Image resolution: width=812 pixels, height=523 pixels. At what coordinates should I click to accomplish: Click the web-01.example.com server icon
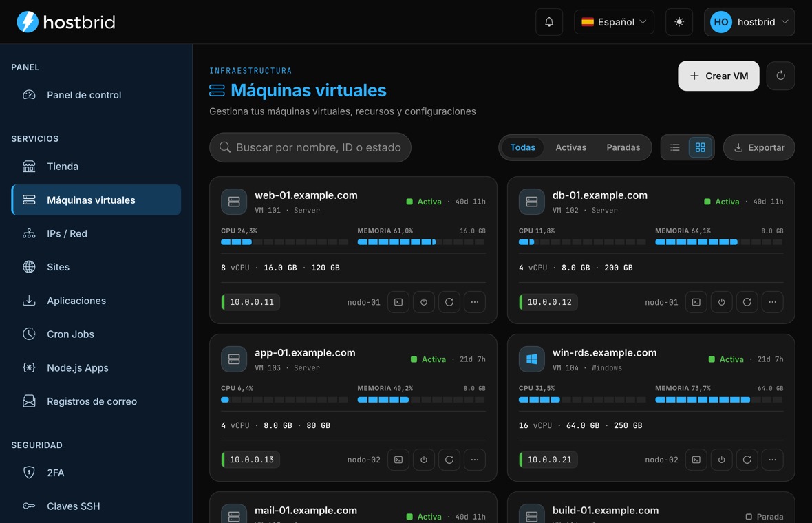[x=234, y=202]
